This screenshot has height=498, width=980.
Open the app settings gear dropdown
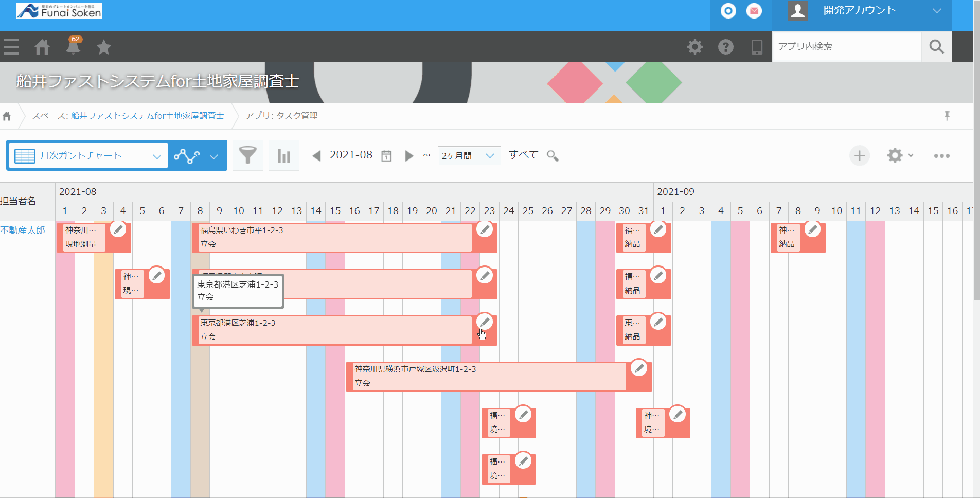[899, 155]
